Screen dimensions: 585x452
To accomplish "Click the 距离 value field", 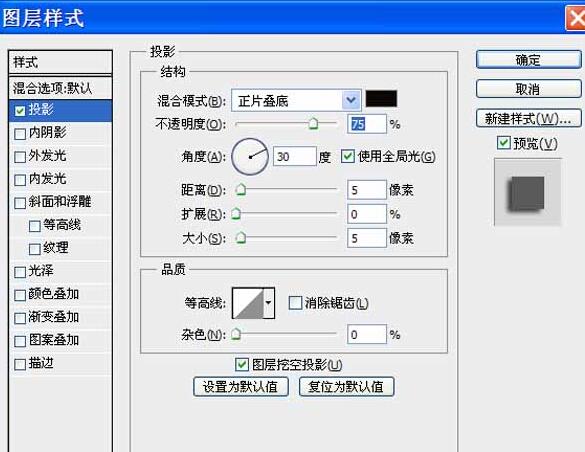I will 367,190.
